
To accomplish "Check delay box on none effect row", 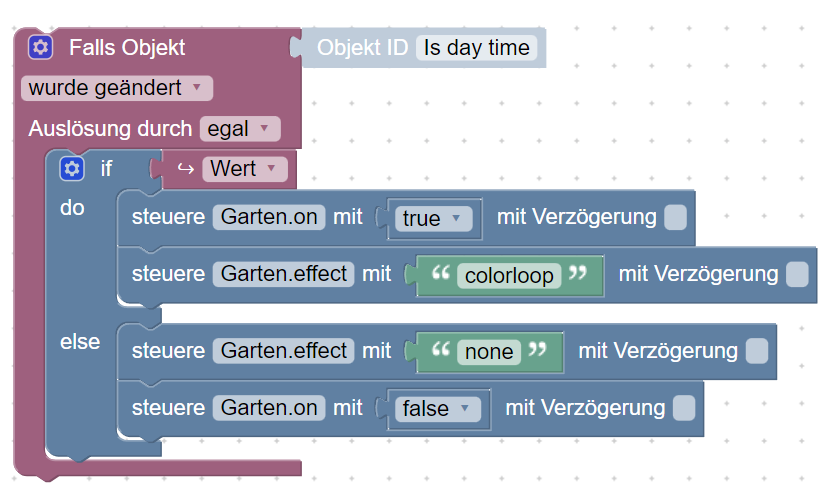I will click(757, 351).
